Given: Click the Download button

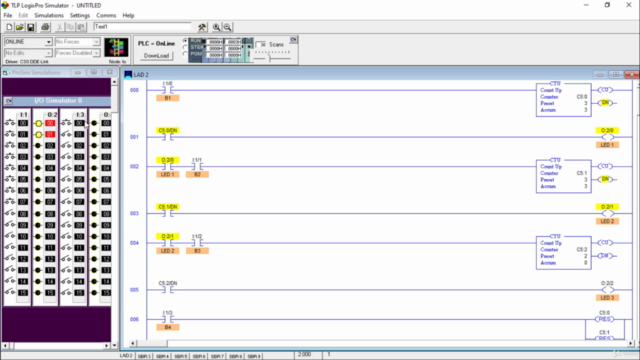Looking at the screenshot, I should pyautogui.click(x=156, y=56).
